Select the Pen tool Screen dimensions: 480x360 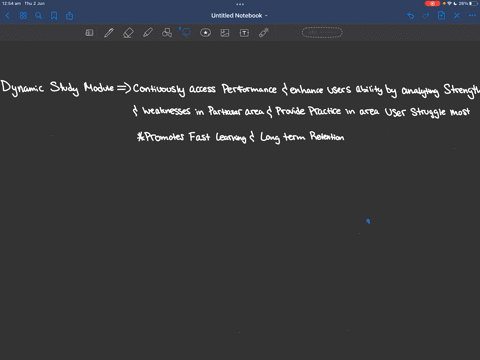109,33
